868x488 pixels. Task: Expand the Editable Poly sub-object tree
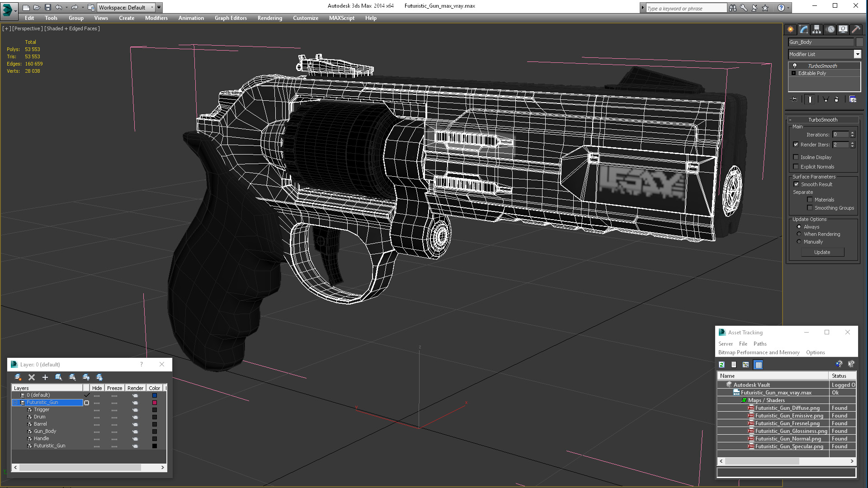click(x=793, y=73)
